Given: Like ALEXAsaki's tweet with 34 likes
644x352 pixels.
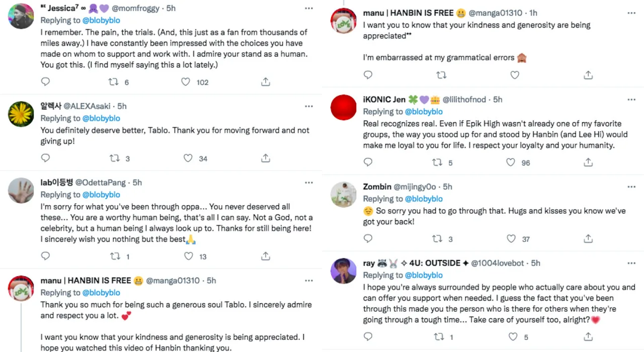Looking at the screenshot, I should 188,158.
